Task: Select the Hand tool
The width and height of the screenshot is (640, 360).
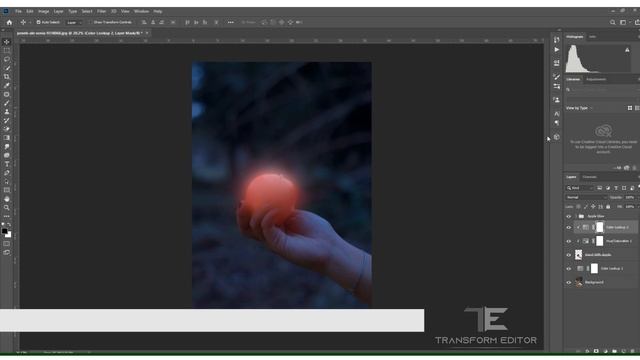Action: [7, 199]
